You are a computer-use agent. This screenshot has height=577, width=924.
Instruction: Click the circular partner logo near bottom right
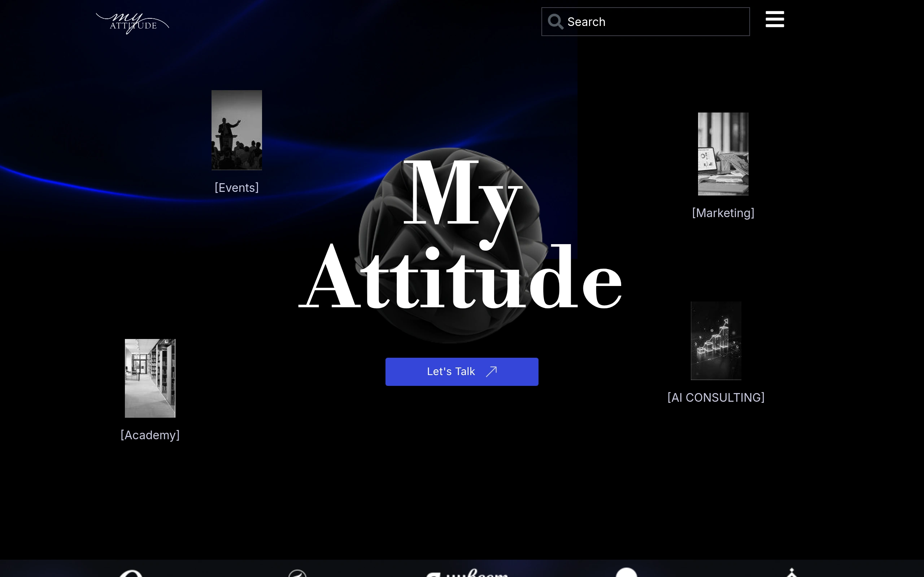626,572
